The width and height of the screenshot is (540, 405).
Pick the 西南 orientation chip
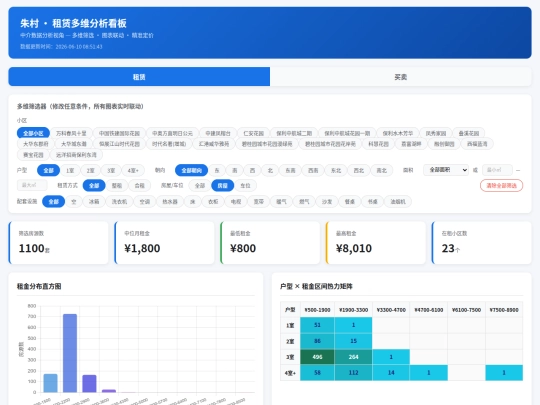click(x=313, y=170)
